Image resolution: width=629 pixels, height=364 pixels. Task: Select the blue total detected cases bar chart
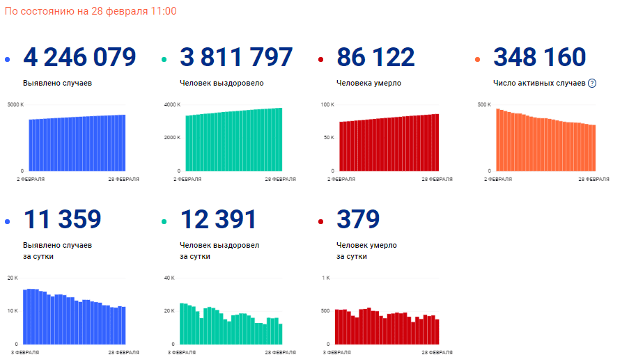[77, 144]
